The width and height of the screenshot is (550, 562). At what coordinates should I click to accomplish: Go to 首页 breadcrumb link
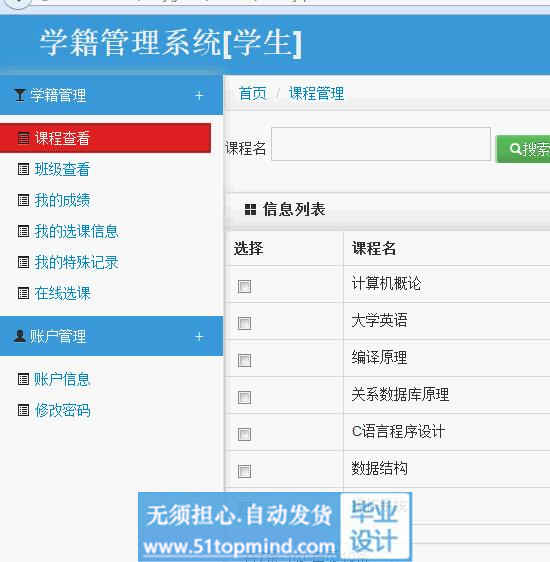tap(253, 94)
